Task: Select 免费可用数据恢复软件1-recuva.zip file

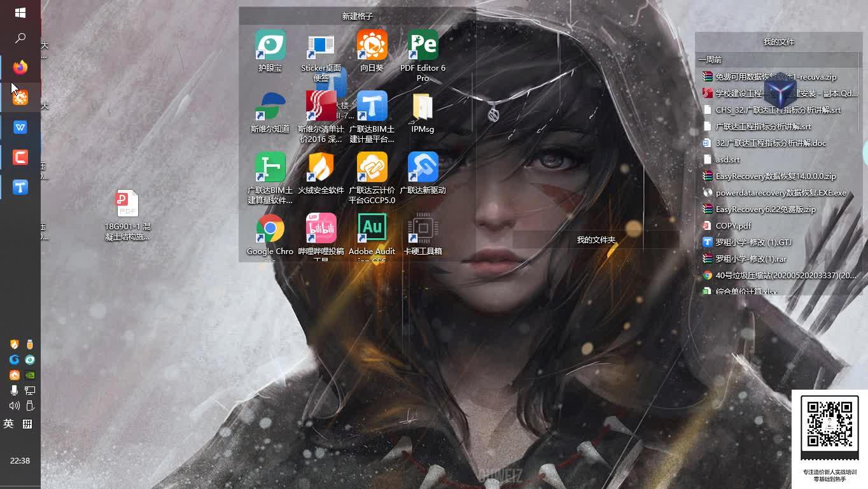Action: click(x=769, y=77)
